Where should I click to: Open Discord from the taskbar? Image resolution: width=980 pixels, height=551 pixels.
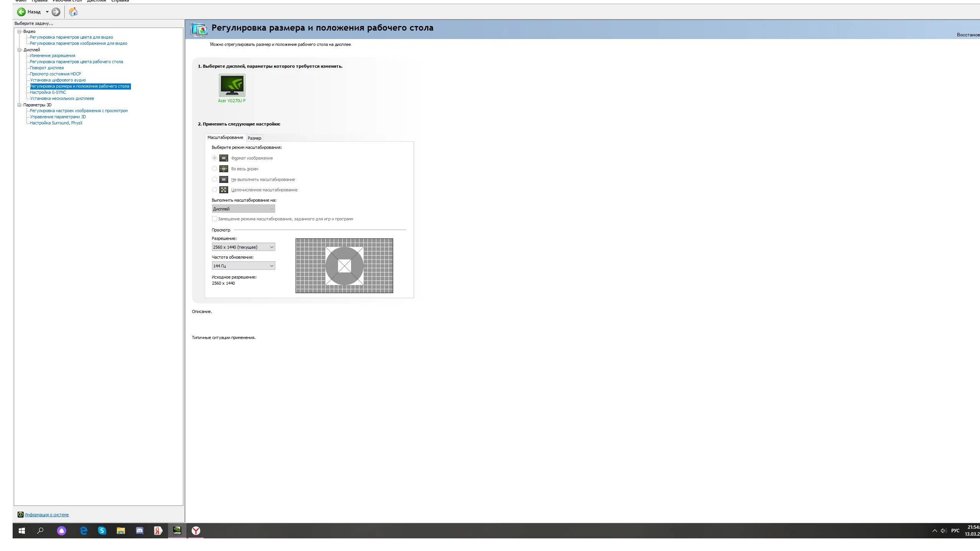(139, 531)
